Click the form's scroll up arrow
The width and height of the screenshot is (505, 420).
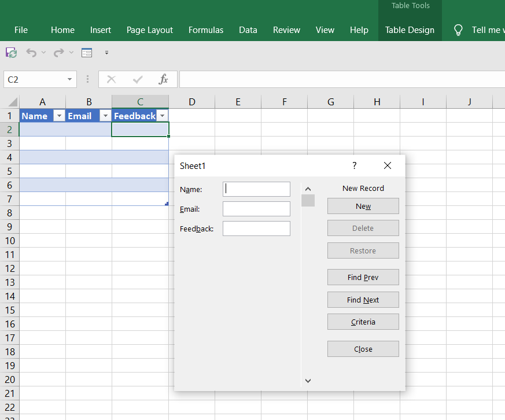(x=308, y=189)
